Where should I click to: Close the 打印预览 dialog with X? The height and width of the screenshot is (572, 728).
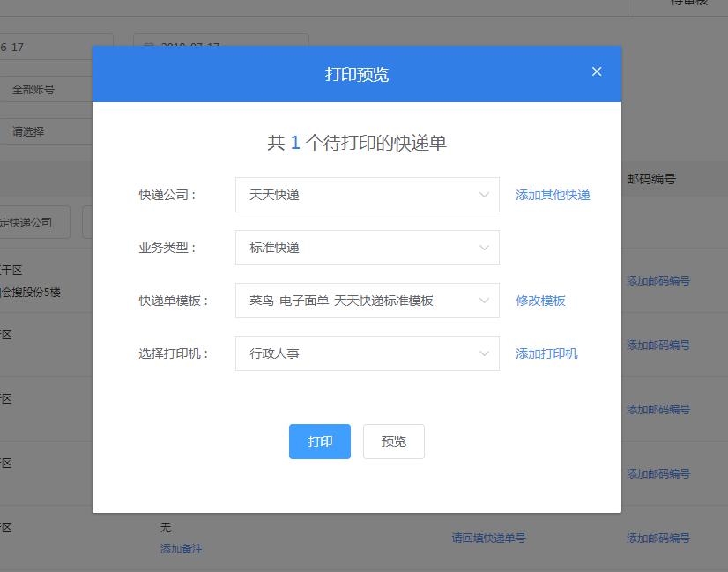(x=597, y=72)
